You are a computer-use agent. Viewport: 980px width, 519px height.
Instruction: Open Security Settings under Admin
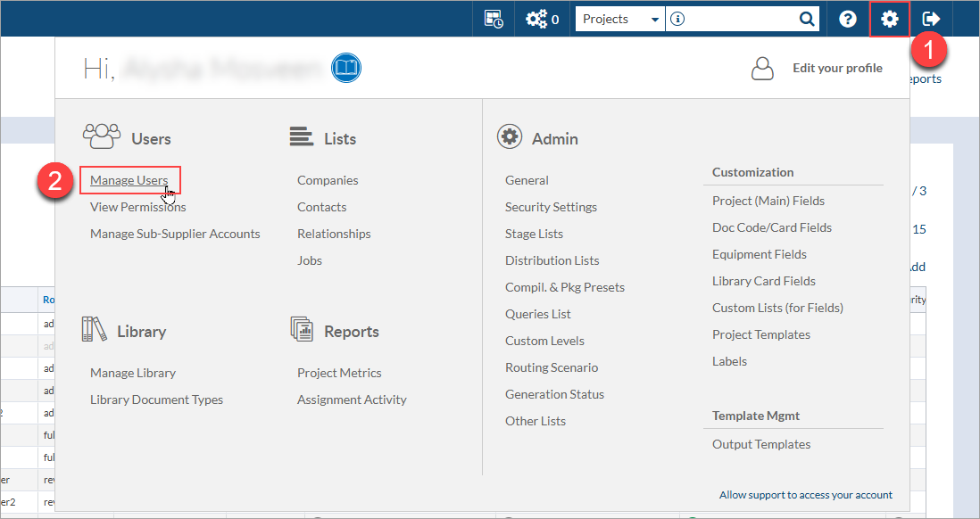pyautogui.click(x=551, y=207)
